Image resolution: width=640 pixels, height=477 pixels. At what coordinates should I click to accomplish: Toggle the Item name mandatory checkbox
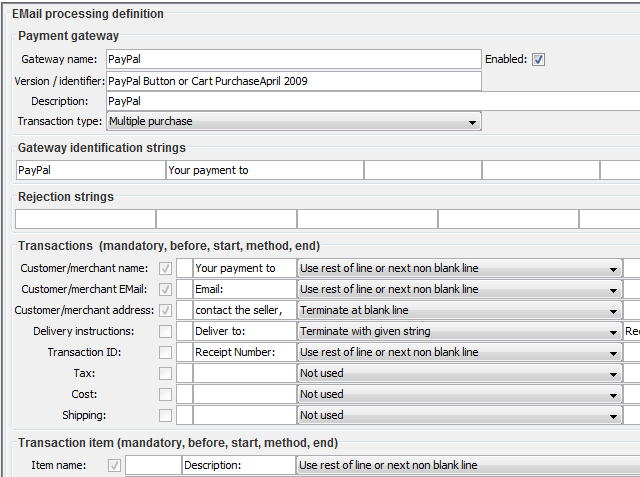(114, 466)
